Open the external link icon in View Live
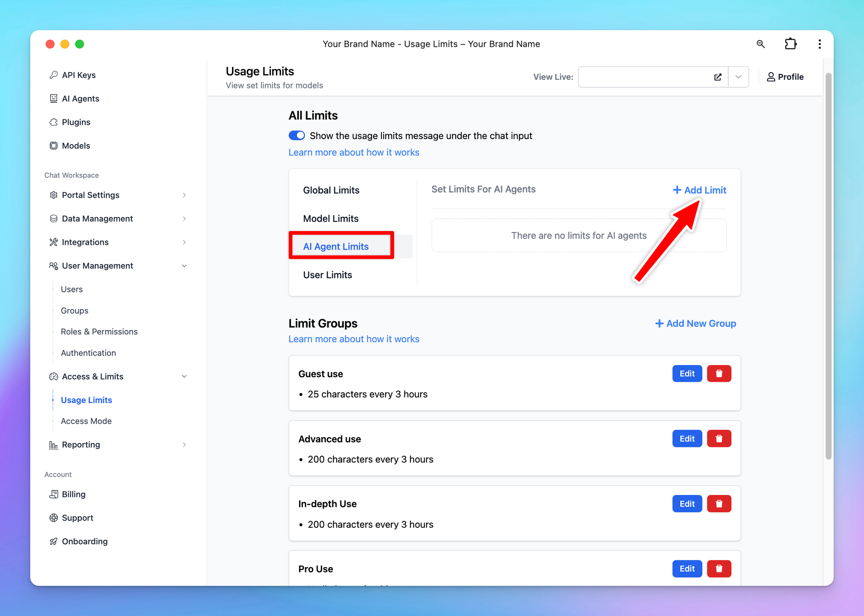This screenshot has width=864, height=616. pyautogui.click(x=718, y=77)
